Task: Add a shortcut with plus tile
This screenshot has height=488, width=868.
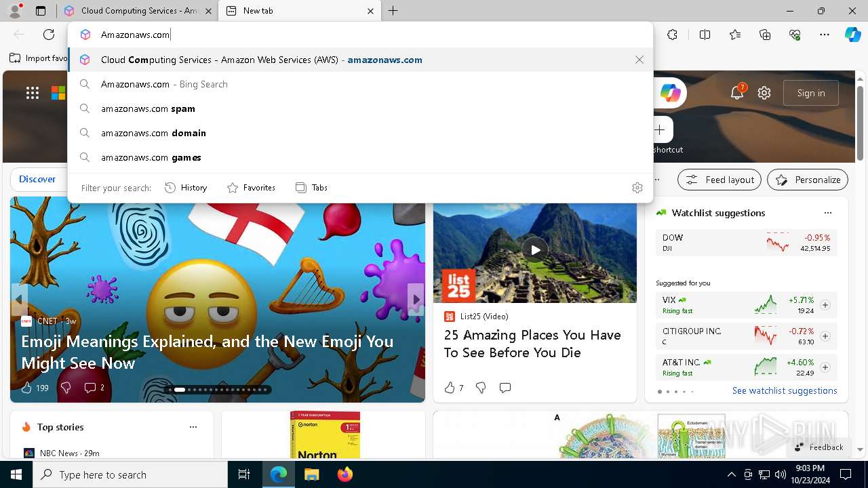Action: pos(660,129)
